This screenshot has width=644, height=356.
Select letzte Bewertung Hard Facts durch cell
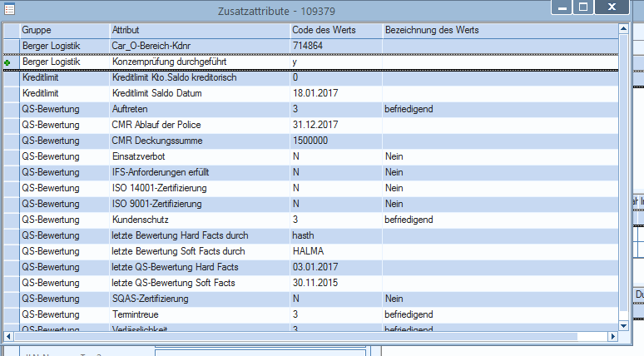tap(200, 235)
